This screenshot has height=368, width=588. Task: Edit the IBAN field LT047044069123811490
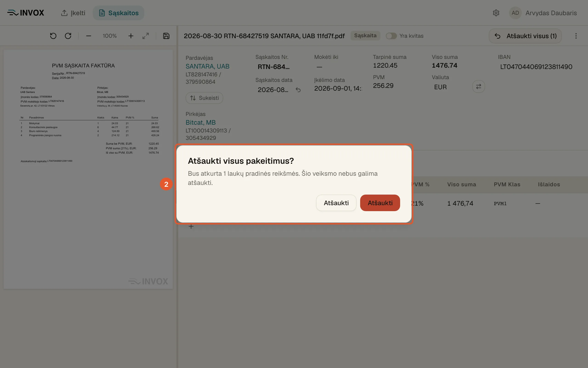point(536,67)
